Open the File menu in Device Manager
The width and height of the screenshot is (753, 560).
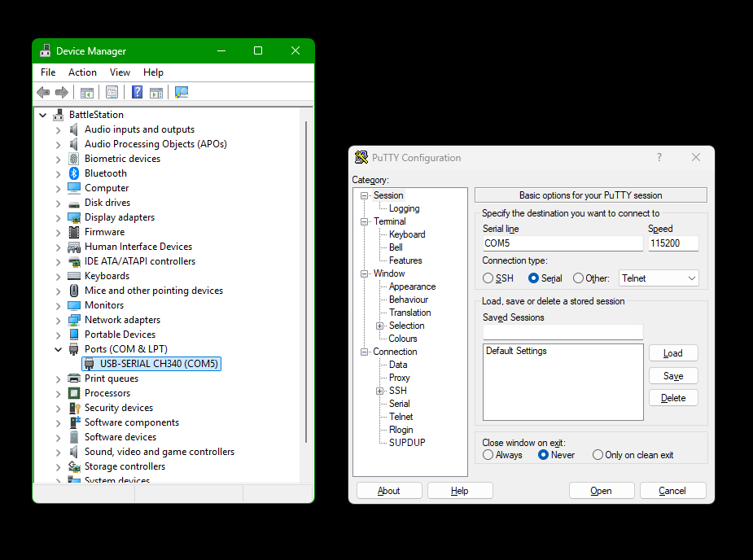(x=48, y=72)
